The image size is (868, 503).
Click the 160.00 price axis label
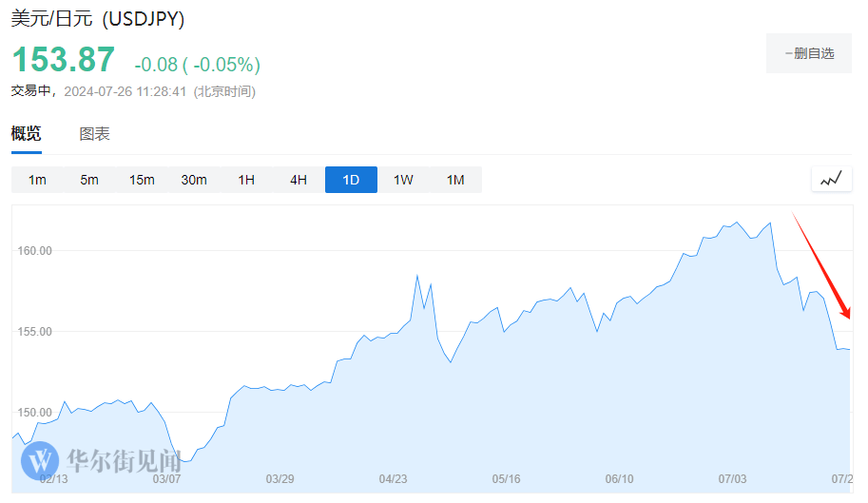tap(34, 251)
